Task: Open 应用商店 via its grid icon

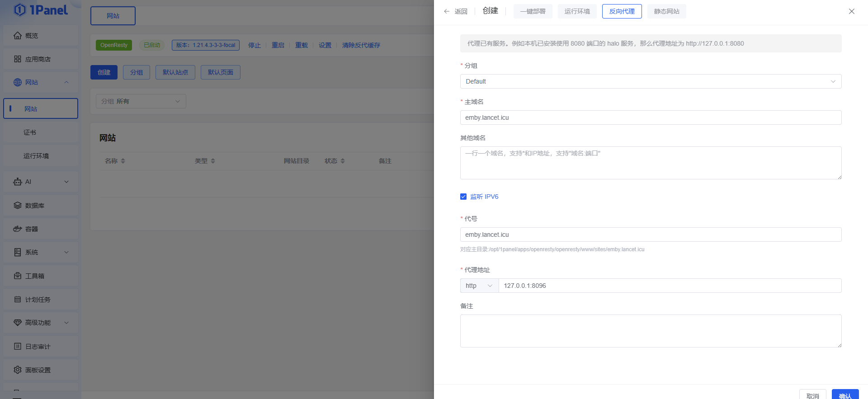Action: (x=18, y=59)
